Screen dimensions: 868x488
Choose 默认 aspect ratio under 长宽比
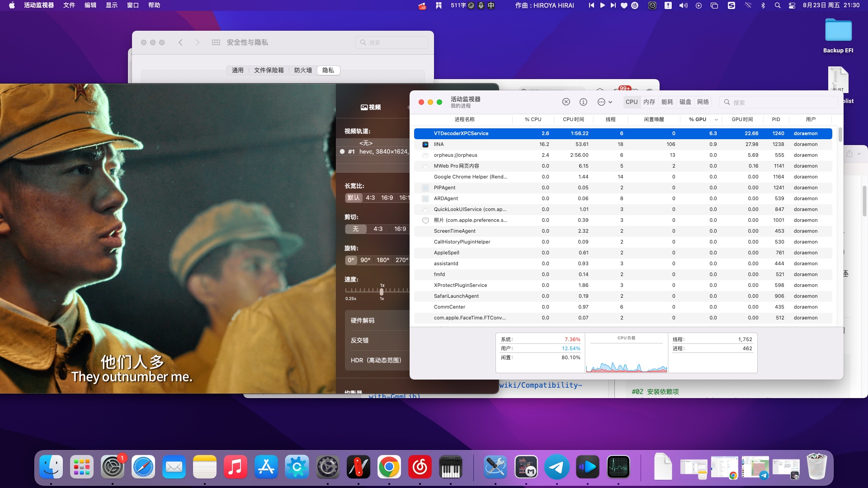[354, 197]
